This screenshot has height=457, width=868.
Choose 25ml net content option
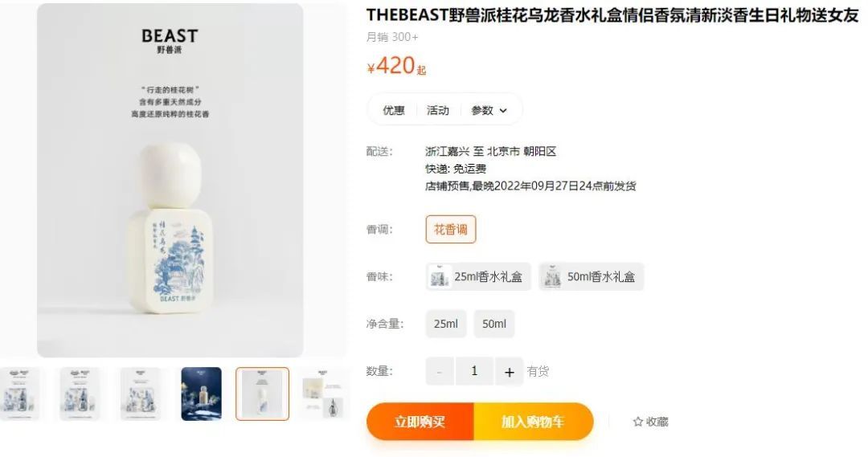pos(445,324)
